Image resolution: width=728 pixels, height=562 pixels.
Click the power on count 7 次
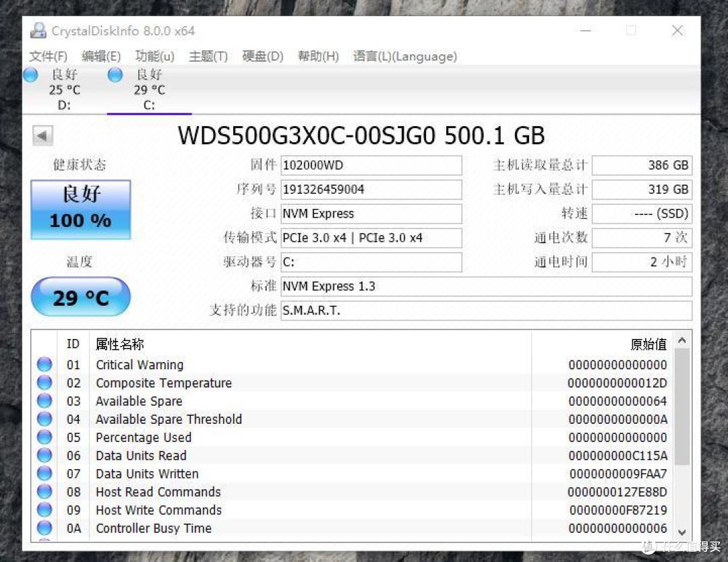pyautogui.click(x=642, y=238)
